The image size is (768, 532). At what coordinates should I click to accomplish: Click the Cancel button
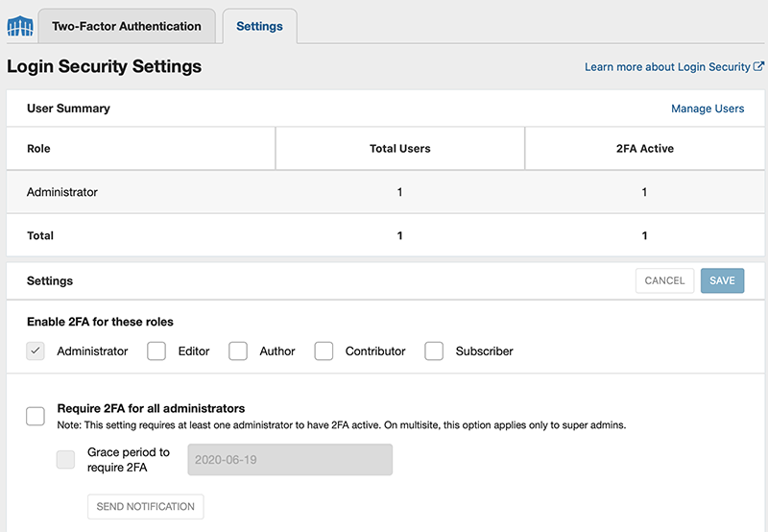pos(664,280)
